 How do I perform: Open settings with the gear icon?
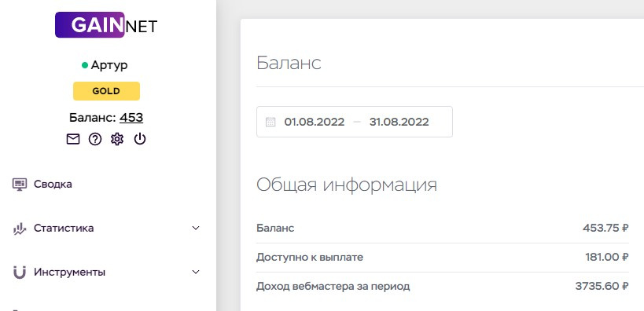click(x=117, y=140)
